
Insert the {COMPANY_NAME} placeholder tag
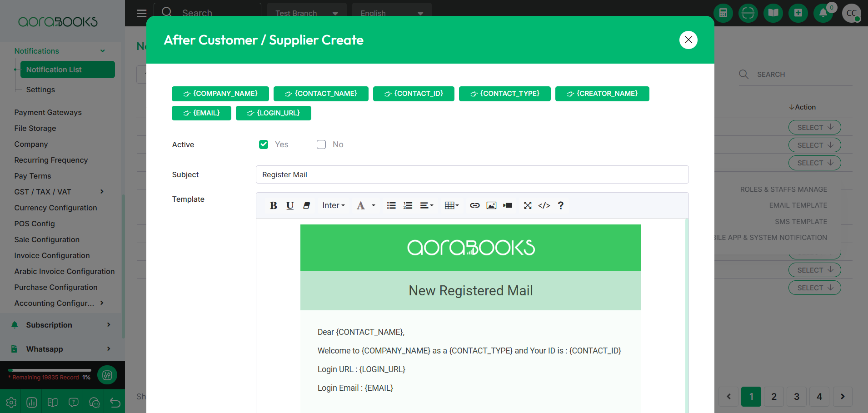(220, 94)
